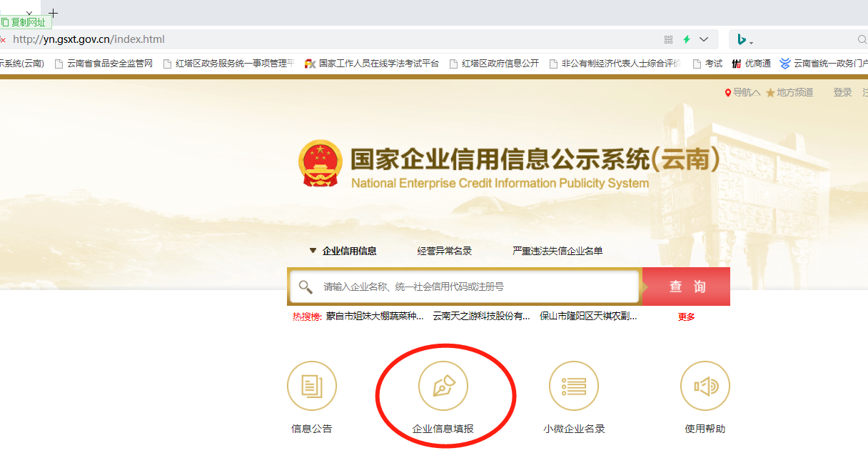Open the 非公有制经济代表人士综合评价 bookmark
The height and width of the screenshot is (468, 868).
click(x=615, y=64)
